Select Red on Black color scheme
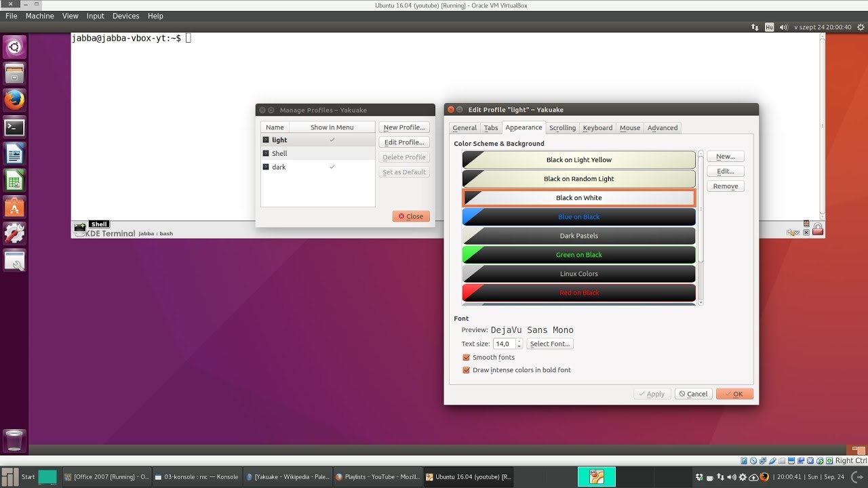Image resolution: width=868 pixels, height=488 pixels. pos(579,293)
